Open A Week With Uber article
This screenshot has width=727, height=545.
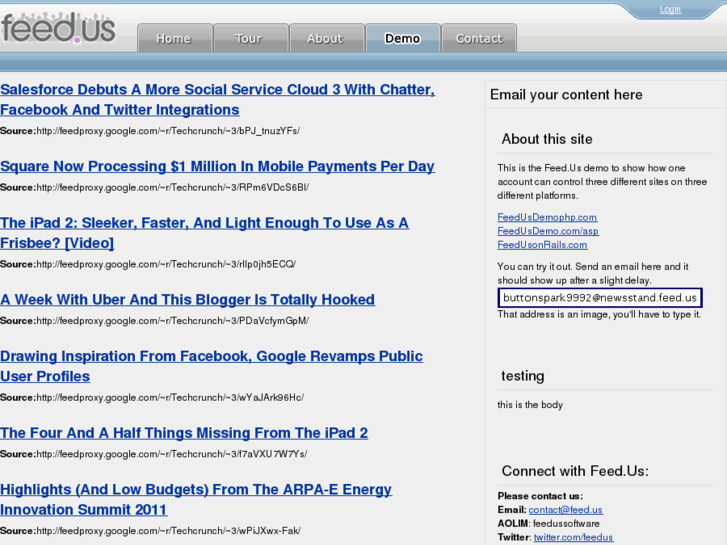[x=187, y=300]
